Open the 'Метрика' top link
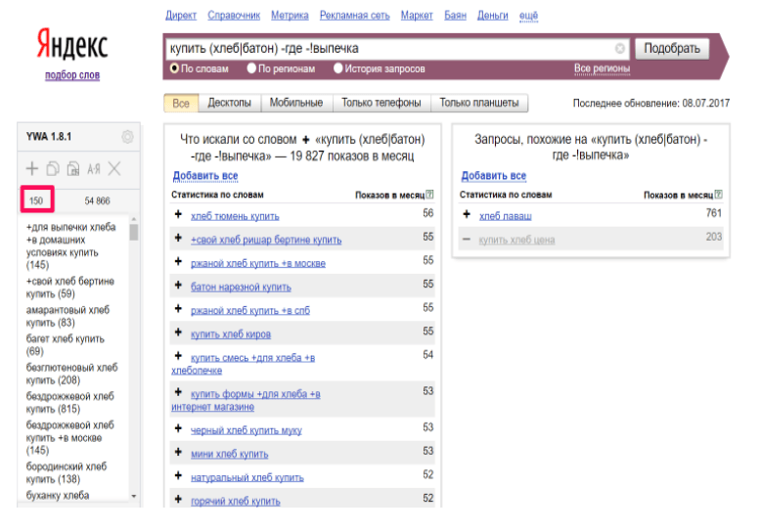 (x=290, y=16)
